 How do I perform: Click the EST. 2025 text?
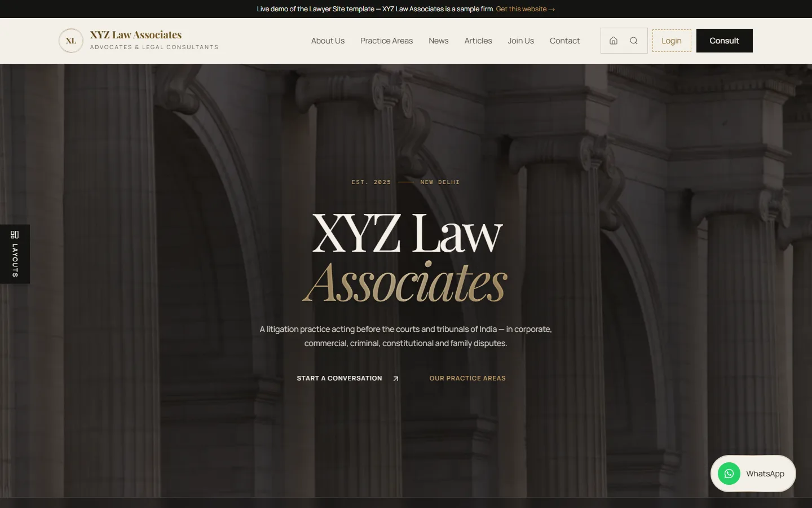[x=371, y=182]
